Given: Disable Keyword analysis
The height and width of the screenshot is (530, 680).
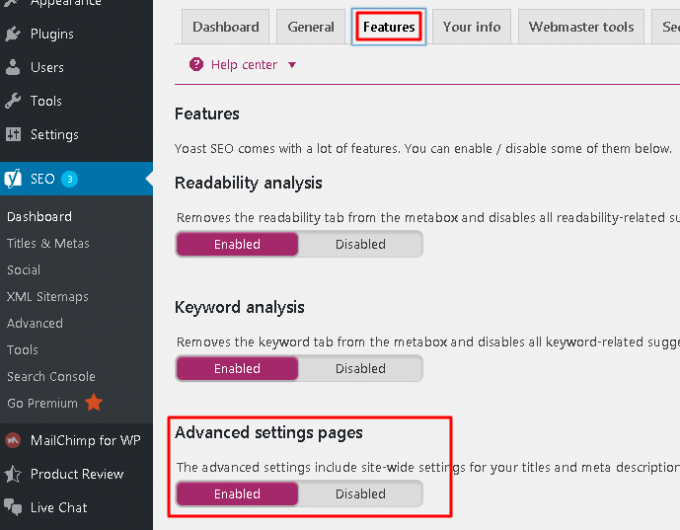Looking at the screenshot, I should [360, 369].
